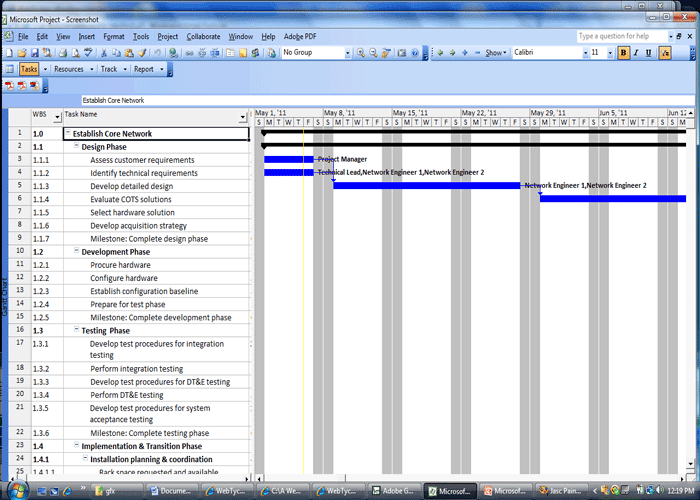Click the Undo arrow icon
This screenshot has height=500, width=700.
[x=157, y=53]
